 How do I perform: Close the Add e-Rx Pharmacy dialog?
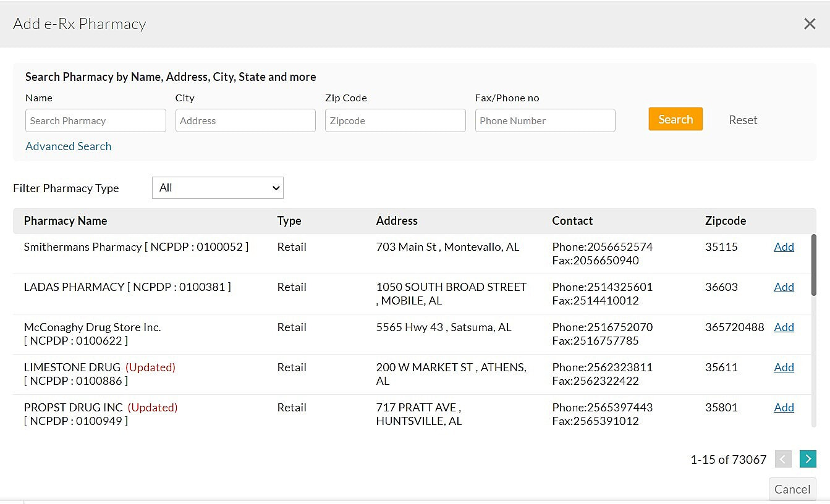(x=809, y=24)
